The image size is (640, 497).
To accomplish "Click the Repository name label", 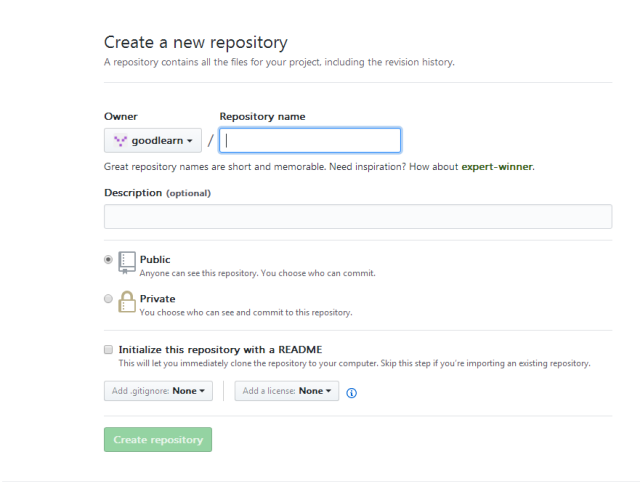I will [x=262, y=116].
